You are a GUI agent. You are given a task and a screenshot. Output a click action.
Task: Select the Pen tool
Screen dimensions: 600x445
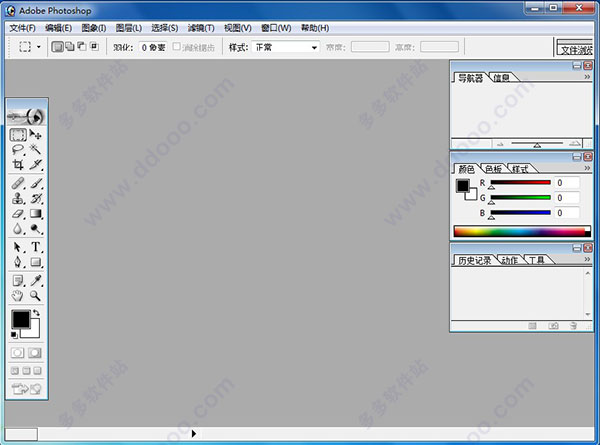tap(18, 262)
